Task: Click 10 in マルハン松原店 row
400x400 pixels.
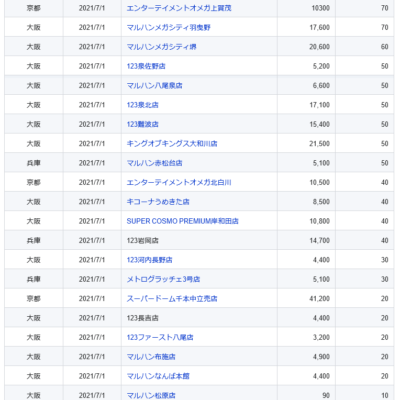Action: (x=385, y=395)
